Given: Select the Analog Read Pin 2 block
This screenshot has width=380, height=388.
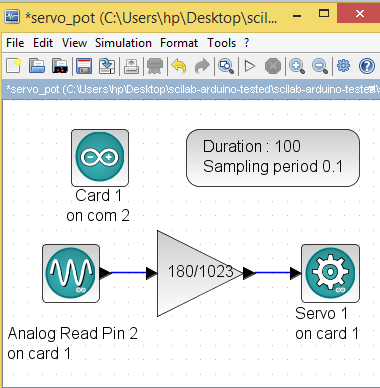Looking at the screenshot, I should (71, 273).
